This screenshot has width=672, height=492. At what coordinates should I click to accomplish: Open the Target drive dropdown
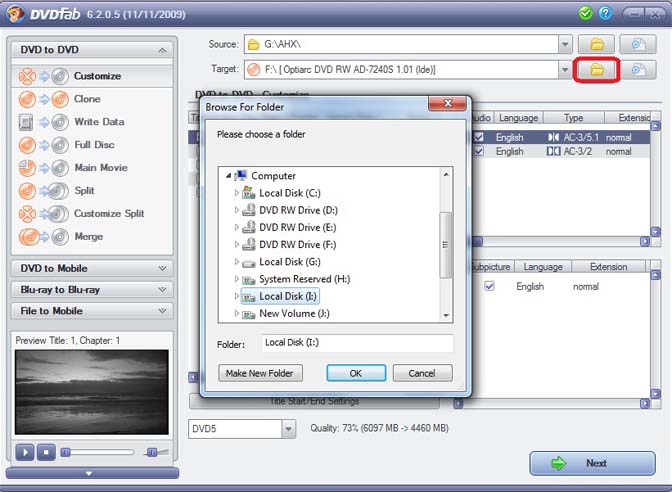tap(565, 69)
